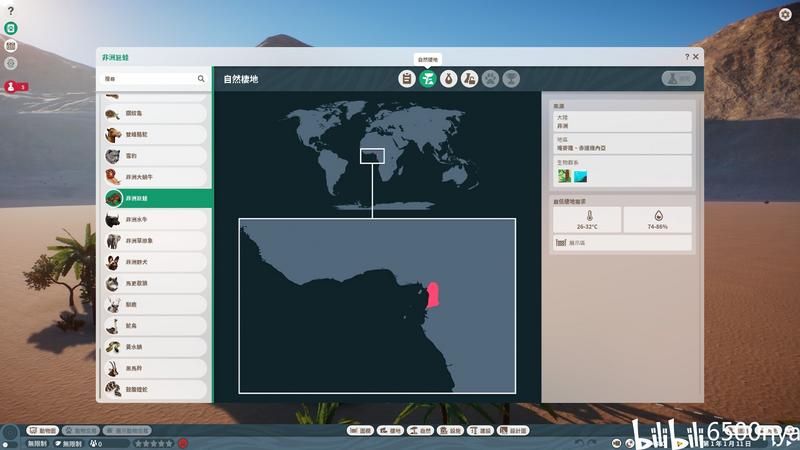Image resolution: width=800 pixels, height=450 pixels.
Task: Select the reindeer entry in list
Action: tap(155, 305)
